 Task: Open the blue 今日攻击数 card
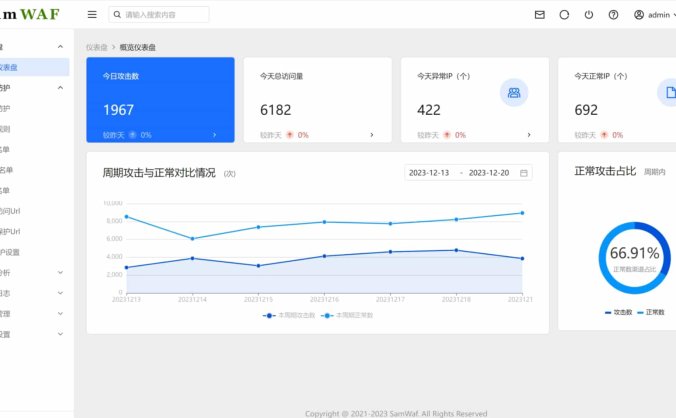click(160, 100)
